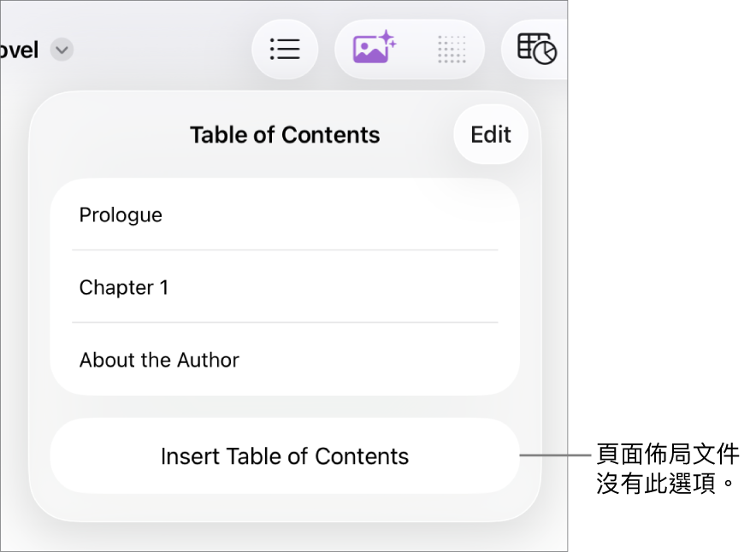Screen dimensions: 756x552
Task: Open the table of contents list icon
Action: click(285, 50)
